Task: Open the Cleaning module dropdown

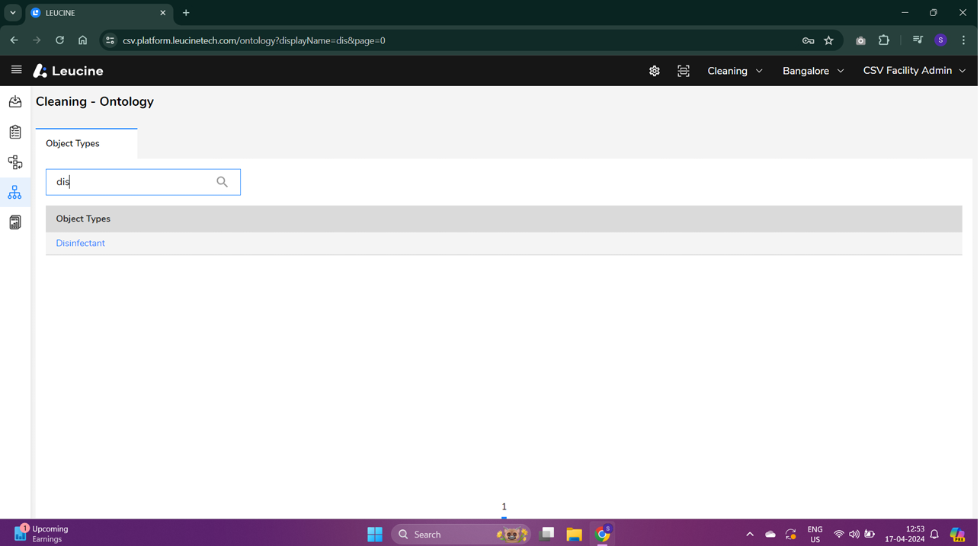Action: click(x=736, y=71)
